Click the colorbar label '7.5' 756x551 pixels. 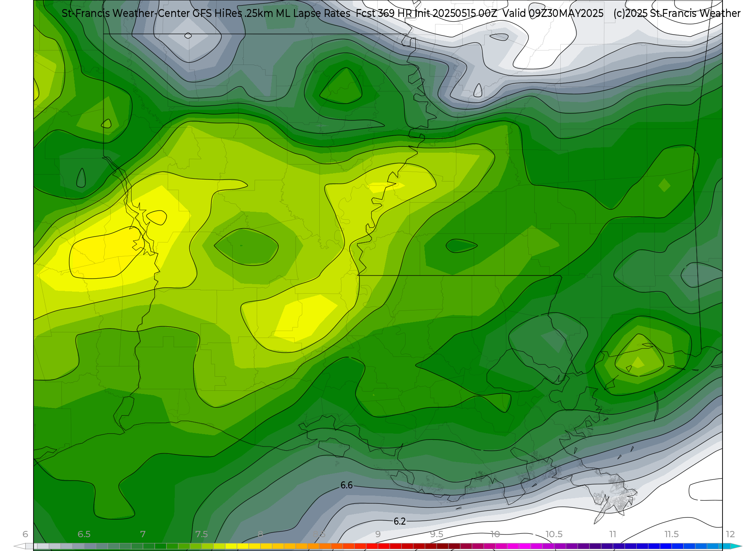click(201, 534)
